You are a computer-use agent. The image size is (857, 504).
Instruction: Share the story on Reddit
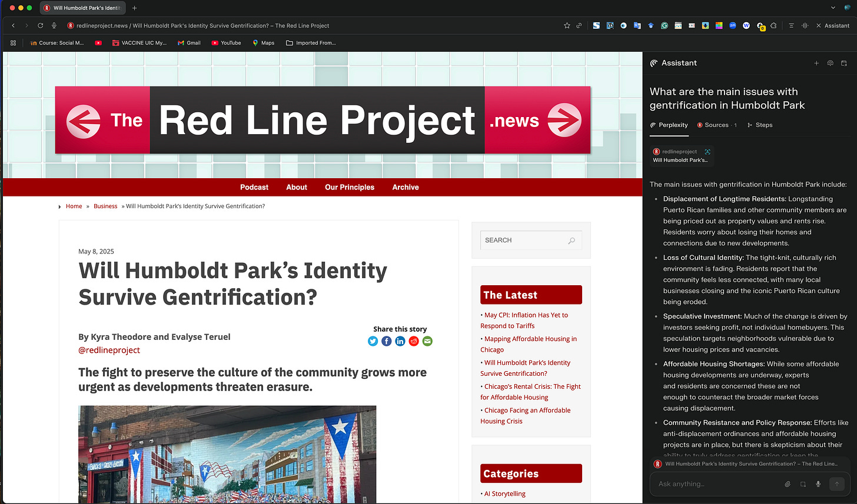(x=414, y=341)
